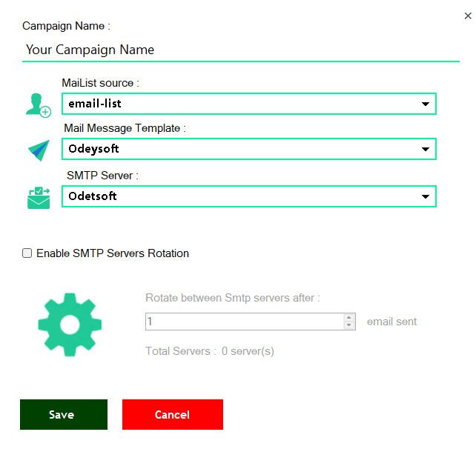Click the "Mail Message Template :" label
Image resolution: width=476 pixels, height=449 pixels.
pos(125,128)
